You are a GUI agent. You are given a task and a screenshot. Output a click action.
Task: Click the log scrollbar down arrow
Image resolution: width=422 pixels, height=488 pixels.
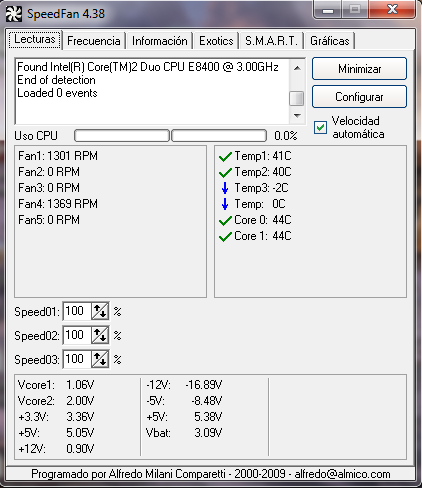pyautogui.click(x=297, y=116)
